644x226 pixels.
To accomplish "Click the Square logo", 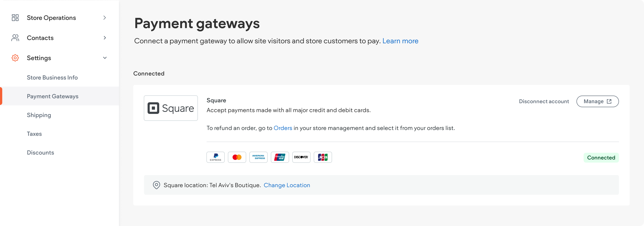I will [x=171, y=108].
